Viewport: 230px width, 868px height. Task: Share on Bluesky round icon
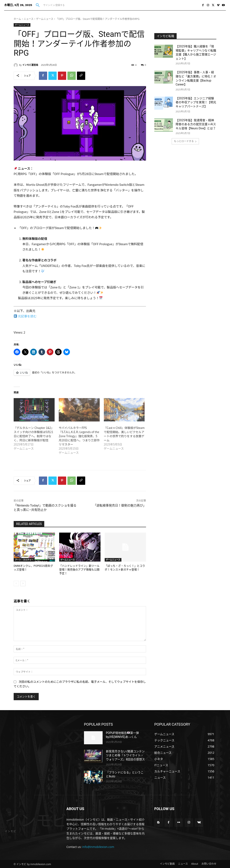tap(67, 352)
